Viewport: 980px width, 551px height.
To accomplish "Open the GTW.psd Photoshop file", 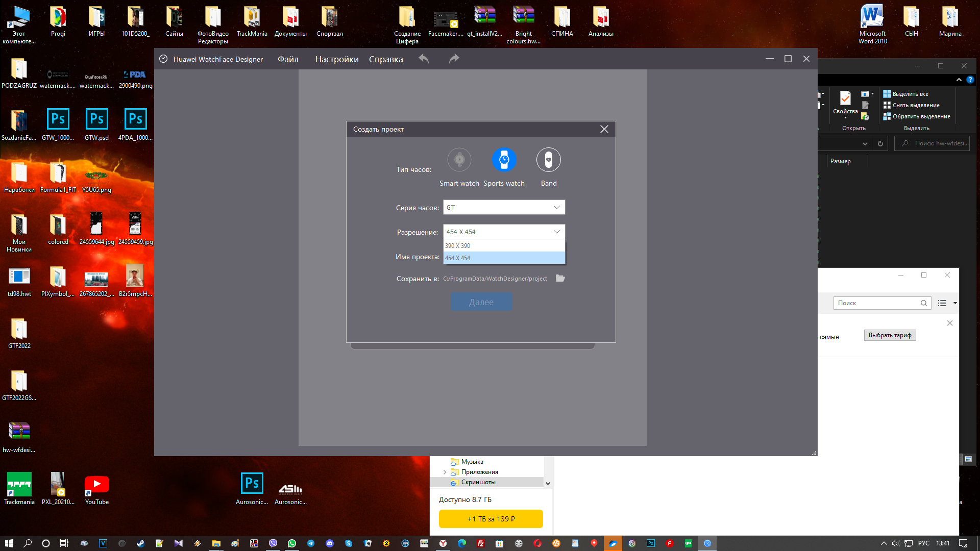I will point(96,125).
